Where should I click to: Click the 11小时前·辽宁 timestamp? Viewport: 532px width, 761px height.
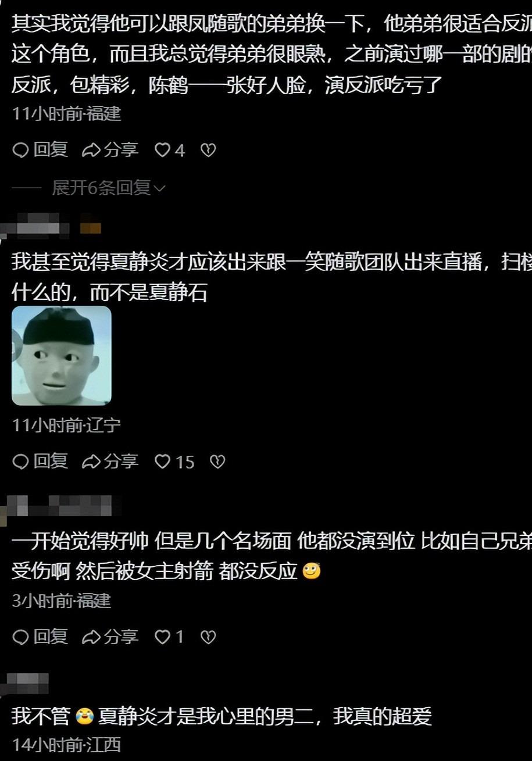pos(66,426)
